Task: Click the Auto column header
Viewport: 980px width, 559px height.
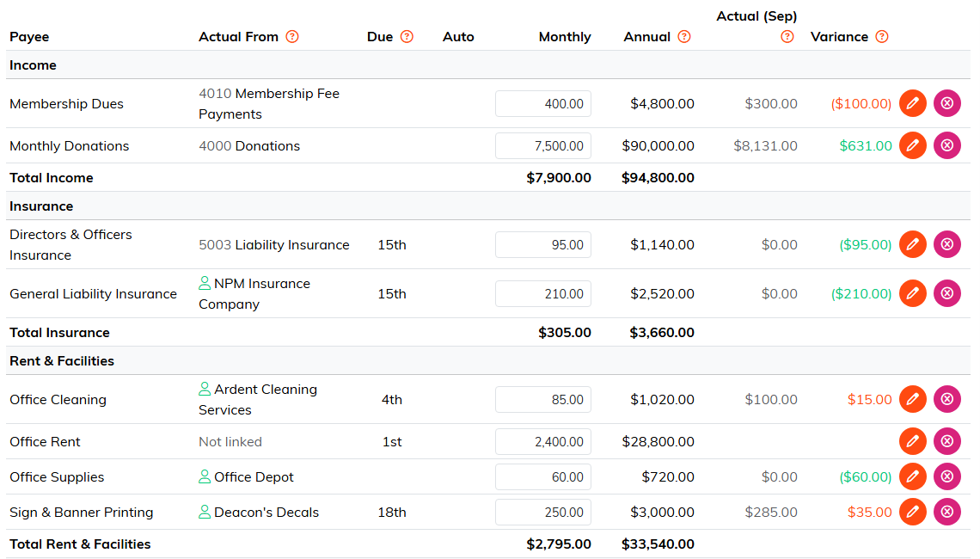Action: click(458, 37)
